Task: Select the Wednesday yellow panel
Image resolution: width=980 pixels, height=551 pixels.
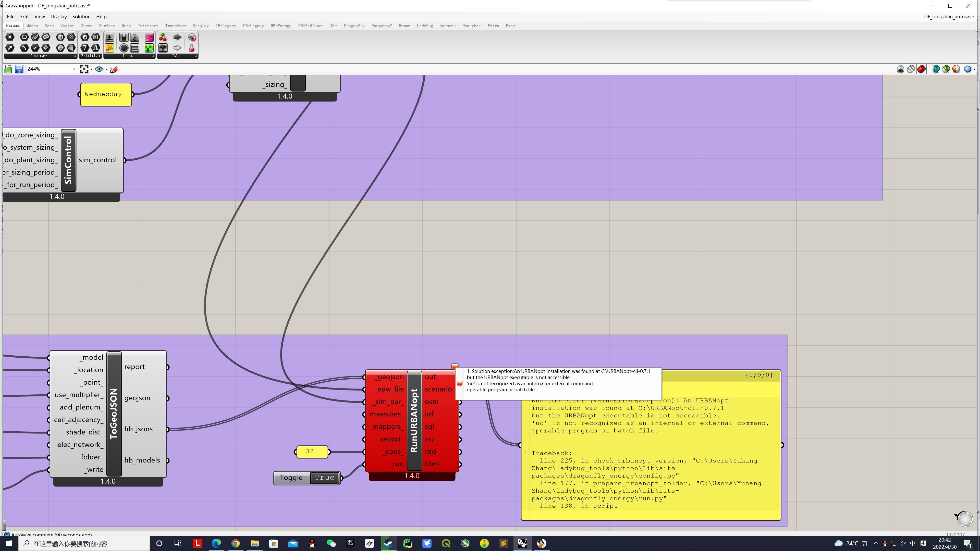Action: (106, 94)
